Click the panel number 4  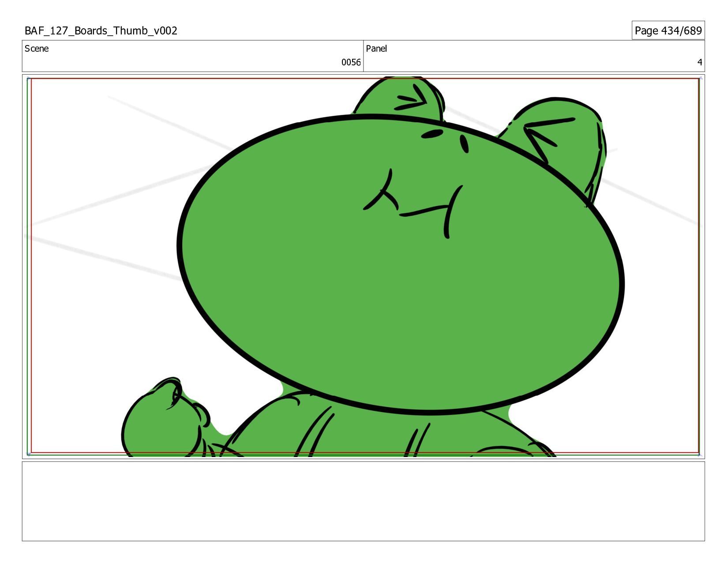pos(699,62)
